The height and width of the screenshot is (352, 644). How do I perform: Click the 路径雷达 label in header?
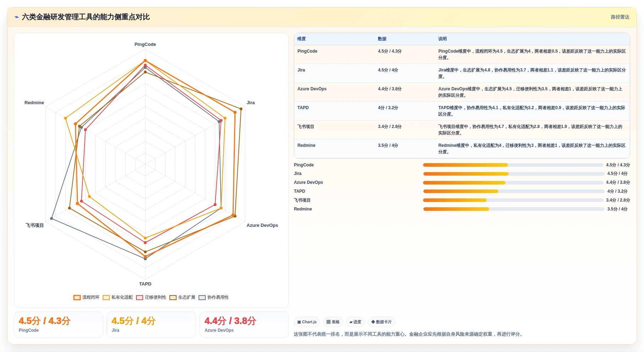620,17
